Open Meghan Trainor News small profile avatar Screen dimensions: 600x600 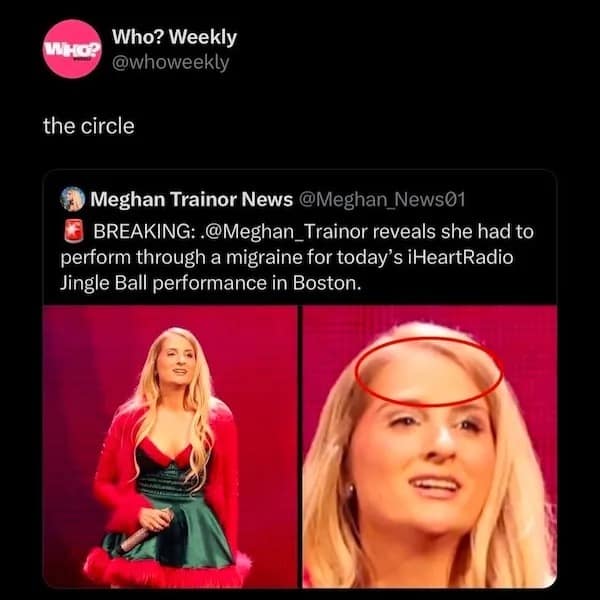[73, 199]
